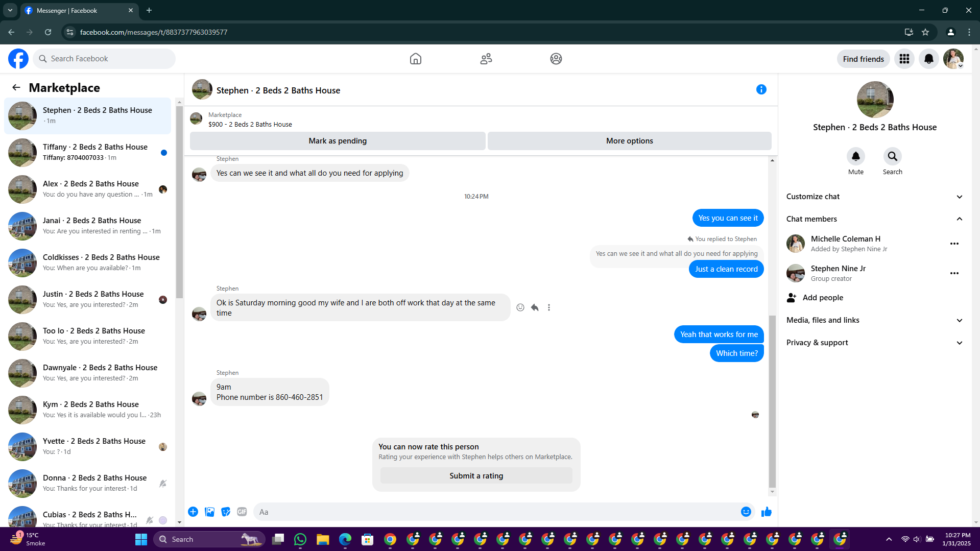Open Donna's conversation in the list
The height and width of the screenshot is (551, 980).
(x=88, y=484)
